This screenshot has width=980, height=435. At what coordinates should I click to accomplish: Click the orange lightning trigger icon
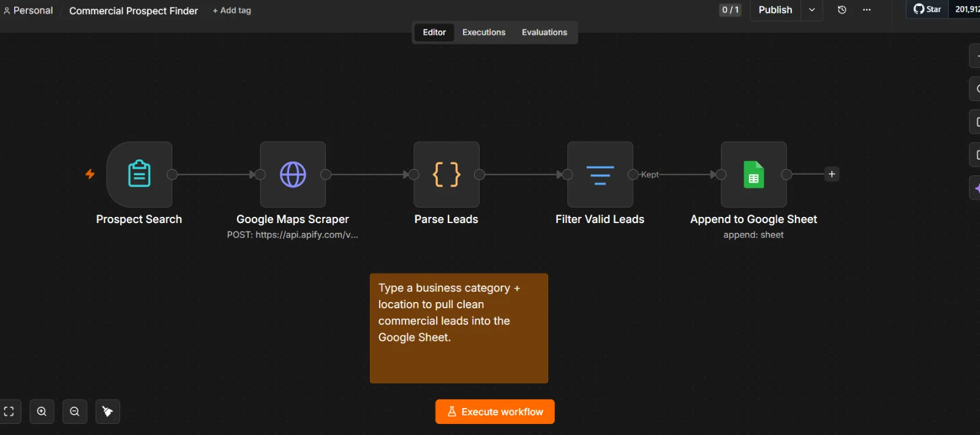[90, 174]
